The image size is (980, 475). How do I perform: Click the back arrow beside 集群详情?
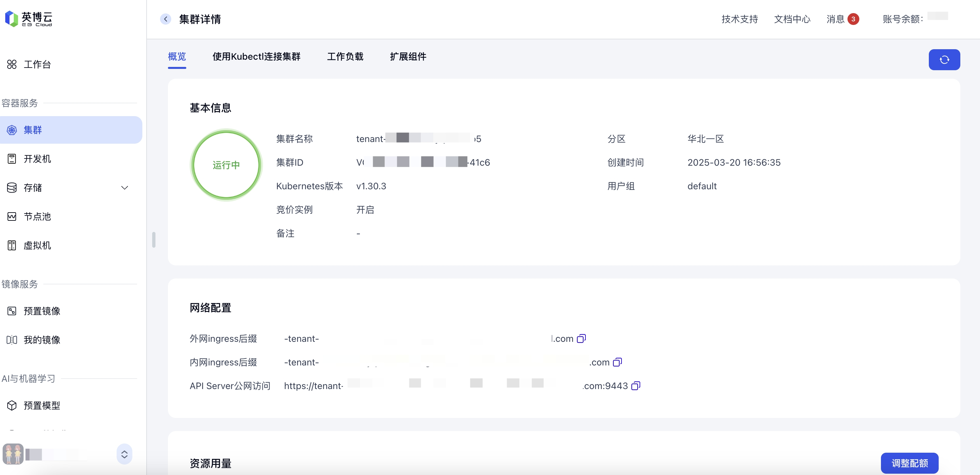pyautogui.click(x=166, y=19)
